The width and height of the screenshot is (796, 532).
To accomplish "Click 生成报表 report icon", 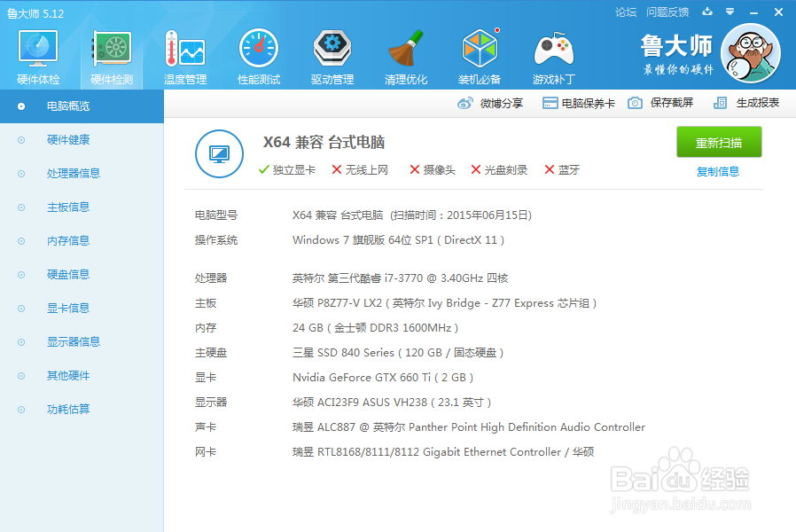I will [x=720, y=103].
